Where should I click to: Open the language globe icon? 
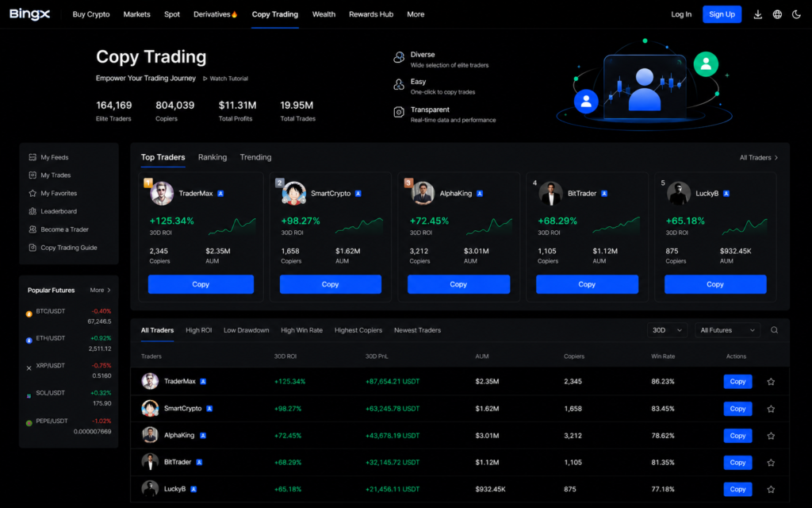[x=777, y=14]
